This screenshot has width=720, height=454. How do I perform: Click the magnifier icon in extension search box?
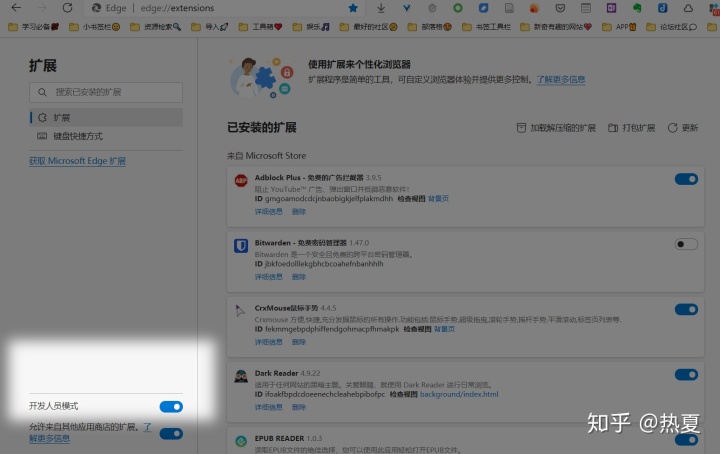(42, 92)
